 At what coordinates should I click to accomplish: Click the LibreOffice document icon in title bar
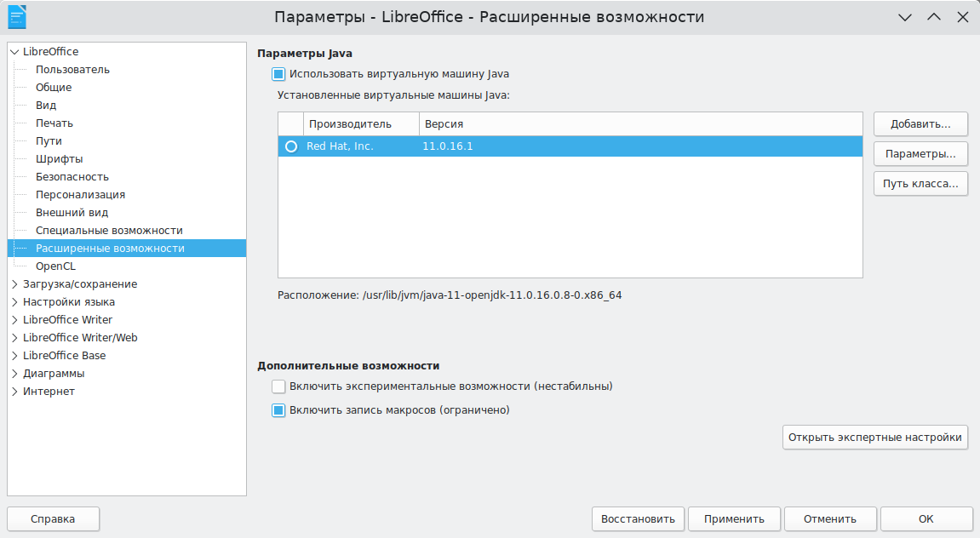click(17, 17)
